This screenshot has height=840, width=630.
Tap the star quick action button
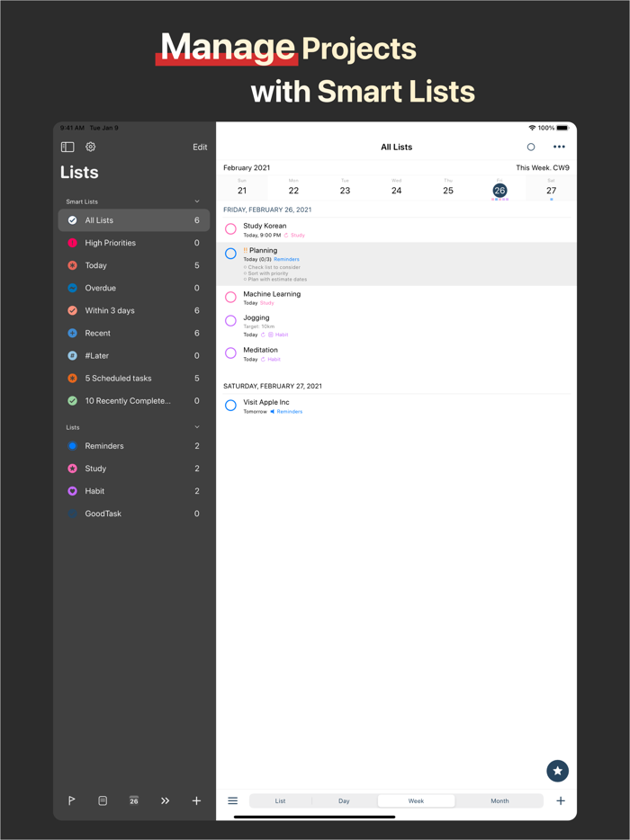coord(558,771)
